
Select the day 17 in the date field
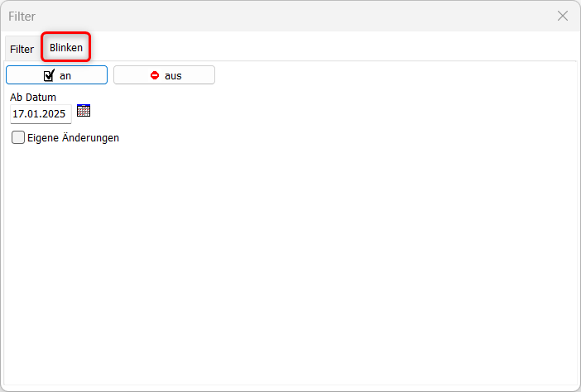click(x=17, y=114)
